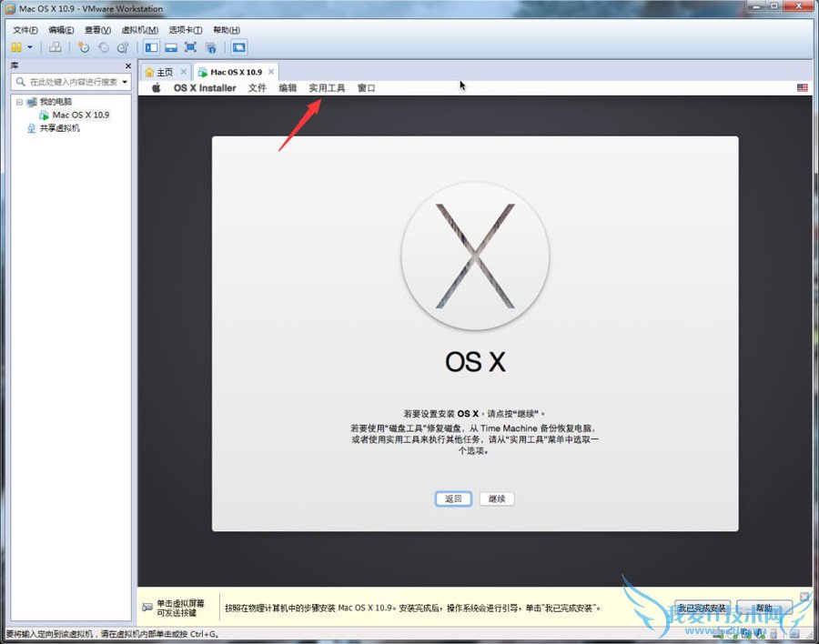Click the 我已完成安装 button
Image resolution: width=819 pixels, height=644 pixels.
click(702, 608)
